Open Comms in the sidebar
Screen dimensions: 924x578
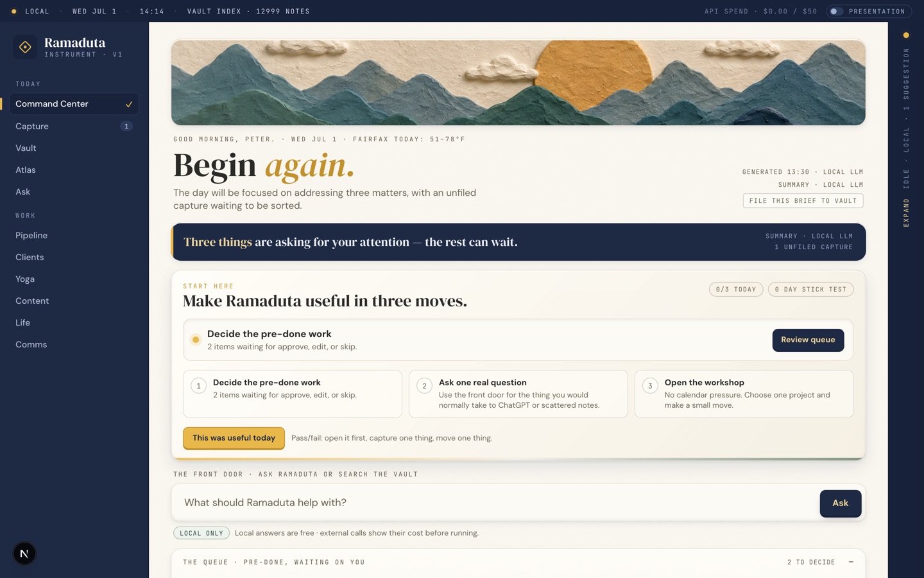74,345
